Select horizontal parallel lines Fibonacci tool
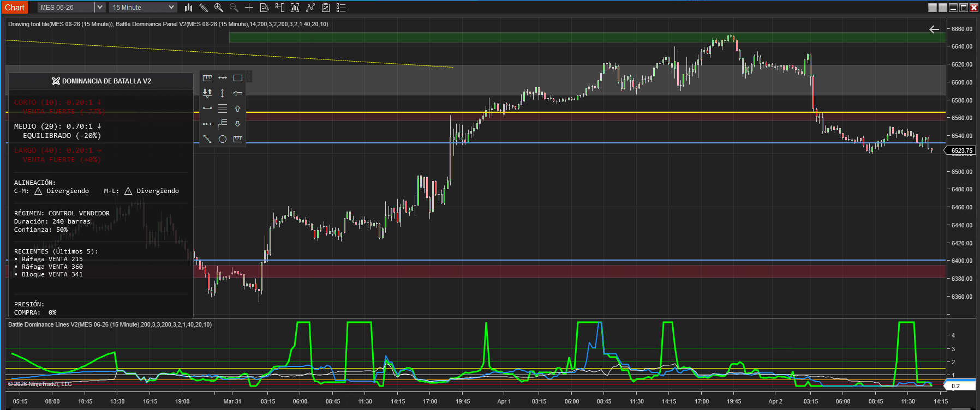 pos(223,108)
